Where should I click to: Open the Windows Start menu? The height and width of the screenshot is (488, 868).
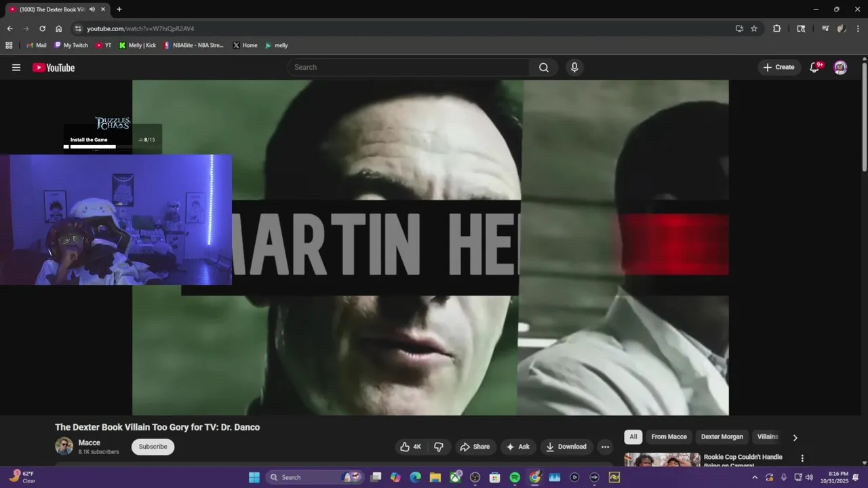click(254, 477)
